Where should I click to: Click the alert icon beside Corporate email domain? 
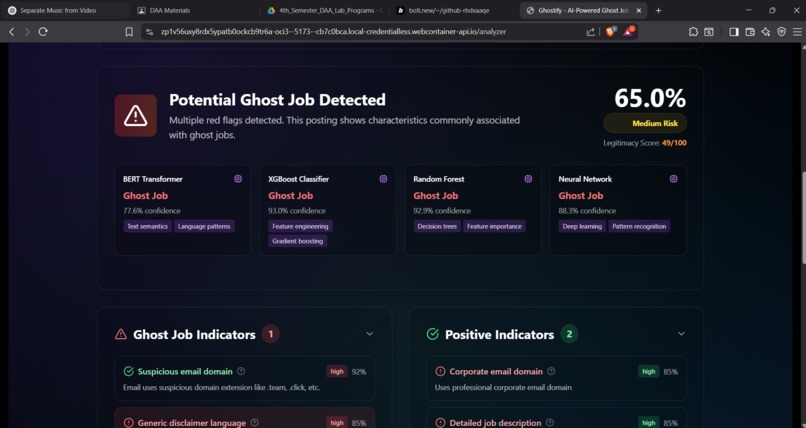point(440,371)
